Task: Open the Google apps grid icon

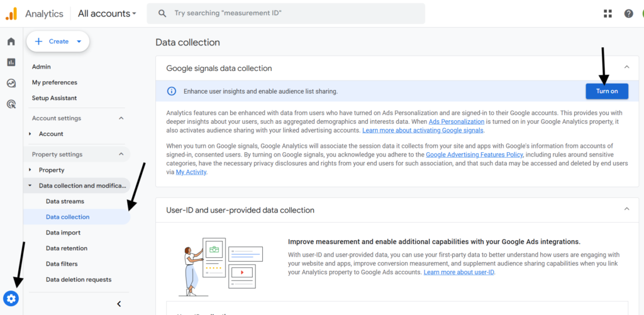Action: tap(608, 14)
